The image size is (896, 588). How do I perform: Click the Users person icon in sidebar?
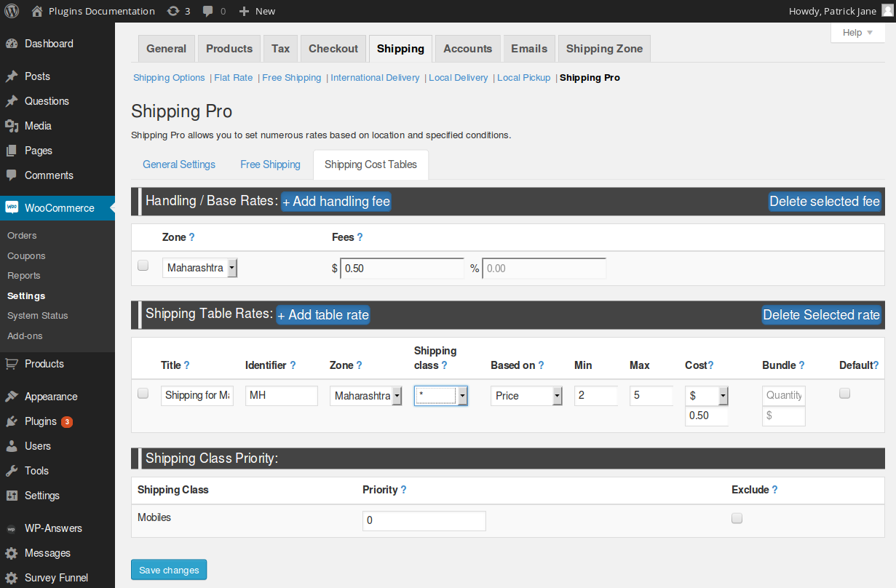[12, 446]
